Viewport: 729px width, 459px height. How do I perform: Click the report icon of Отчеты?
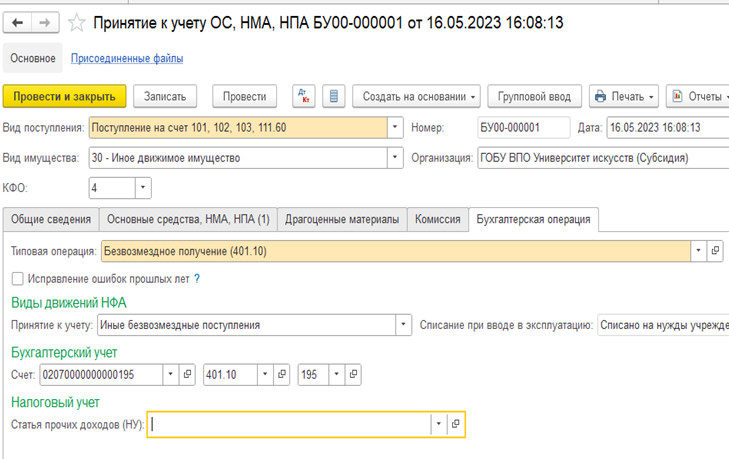click(677, 96)
